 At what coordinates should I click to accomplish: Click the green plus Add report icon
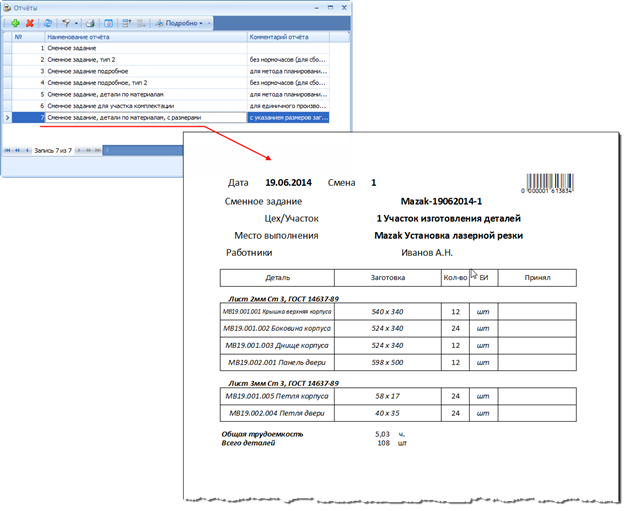tap(15, 21)
